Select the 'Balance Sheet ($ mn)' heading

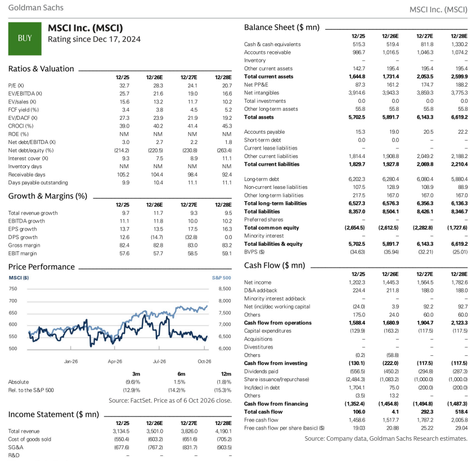point(282,28)
